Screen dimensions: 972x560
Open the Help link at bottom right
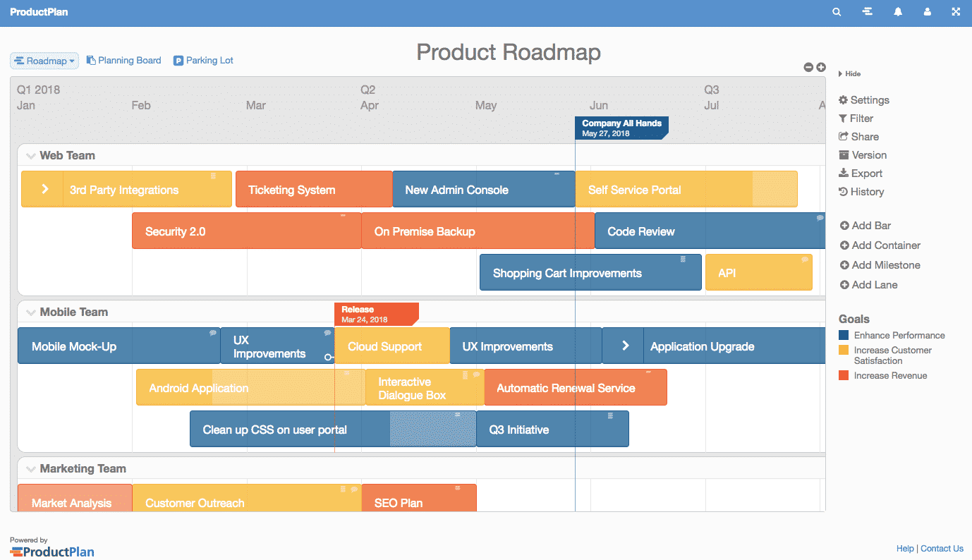pos(905,548)
